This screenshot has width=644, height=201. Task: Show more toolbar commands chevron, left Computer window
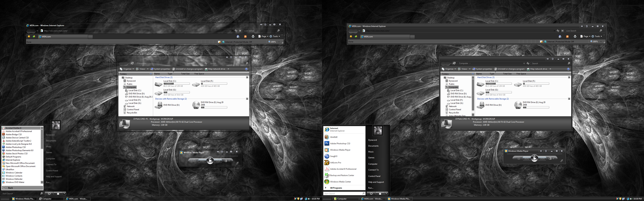pos(228,69)
